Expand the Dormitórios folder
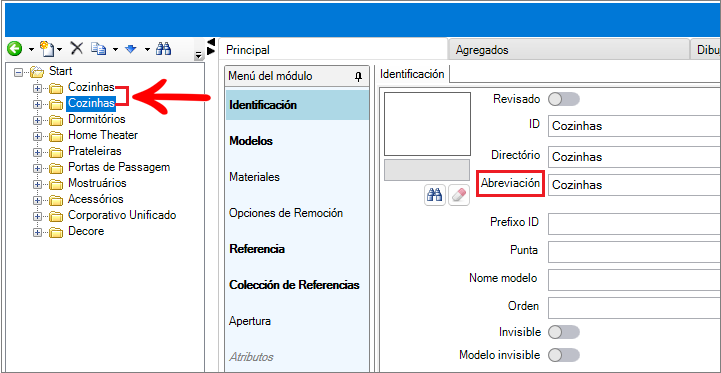This screenshot has width=721, height=373. tap(37, 121)
